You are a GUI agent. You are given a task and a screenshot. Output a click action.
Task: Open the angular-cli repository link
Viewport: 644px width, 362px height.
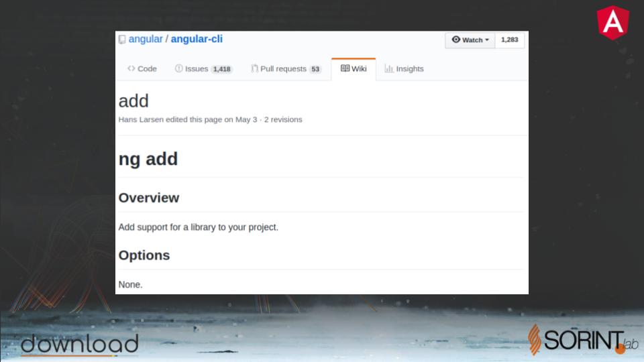(x=197, y=39)
